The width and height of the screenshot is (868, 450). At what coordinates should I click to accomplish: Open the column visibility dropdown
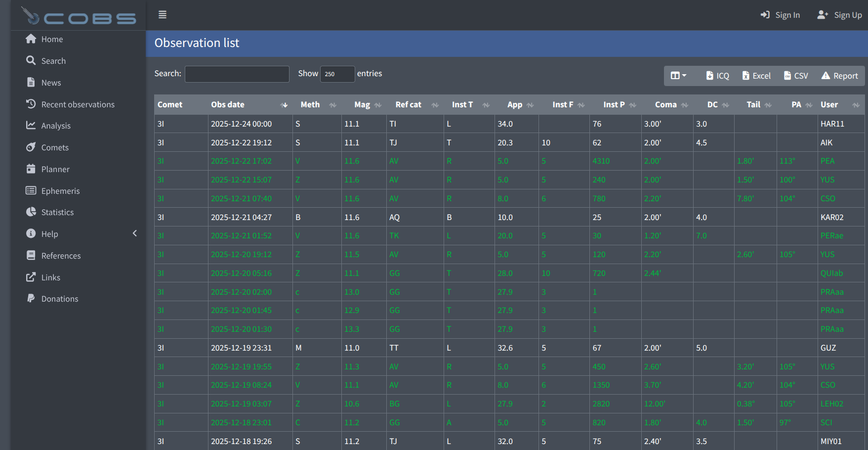point(678,76)
